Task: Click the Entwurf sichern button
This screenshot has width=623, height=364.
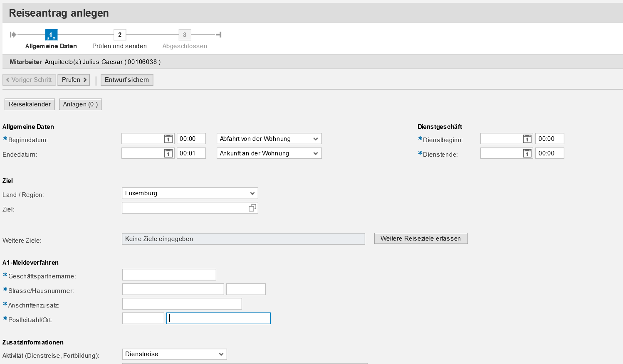Action: click(x=126, y=79)
